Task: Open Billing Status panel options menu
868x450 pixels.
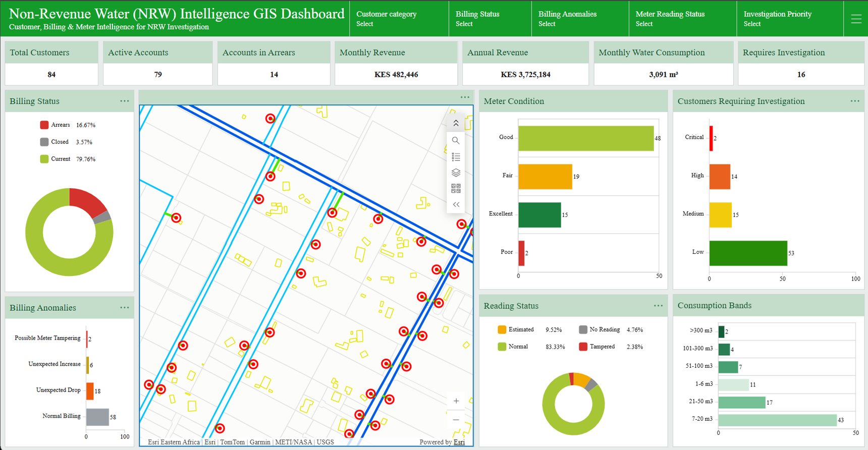Action: tap(125, 101)
